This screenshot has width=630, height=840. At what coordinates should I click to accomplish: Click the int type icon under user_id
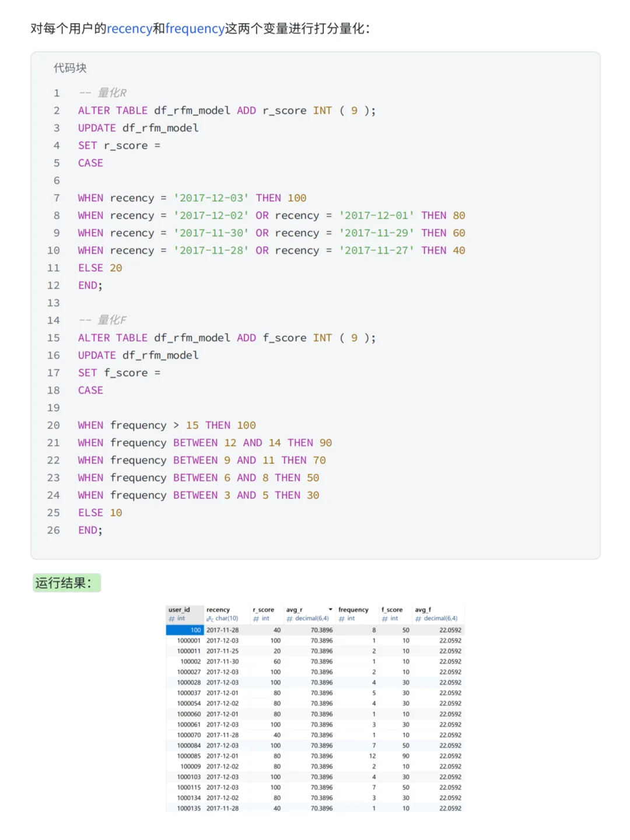(x=171, y=618)
